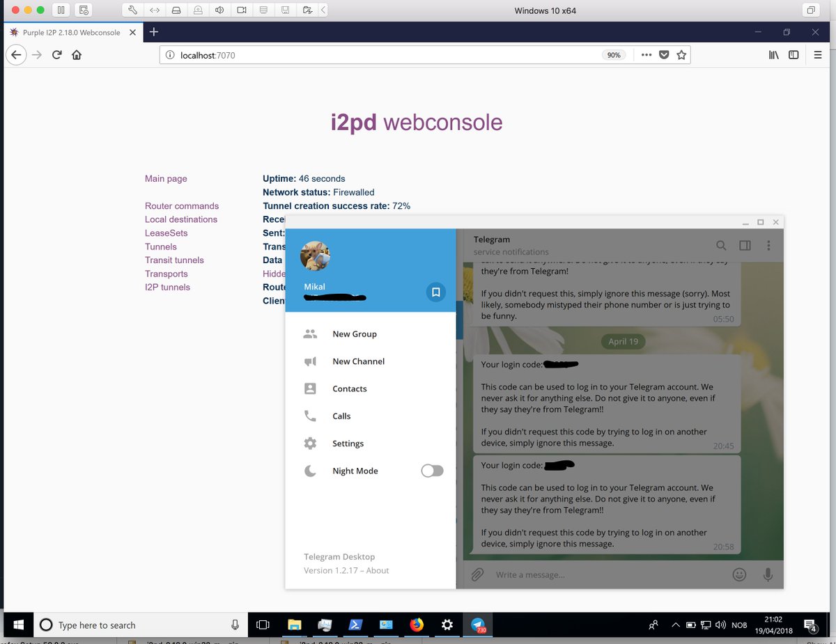
Task: Reload the localhost page
Action: point(57,55)
